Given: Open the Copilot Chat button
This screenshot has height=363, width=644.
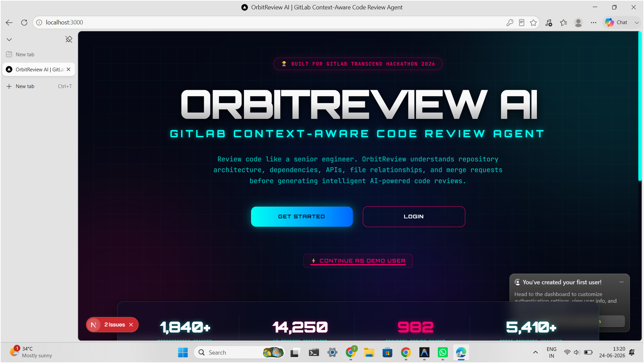Looking at the screenshot, I should click(x=616, y=22).
